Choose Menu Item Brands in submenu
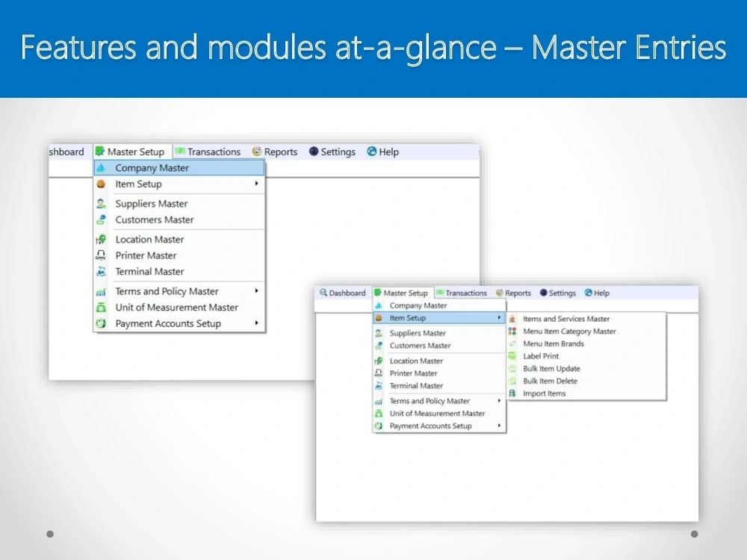The width and height of the screenshot is (747, 560). pyautogui.click(x=586, y=343)
